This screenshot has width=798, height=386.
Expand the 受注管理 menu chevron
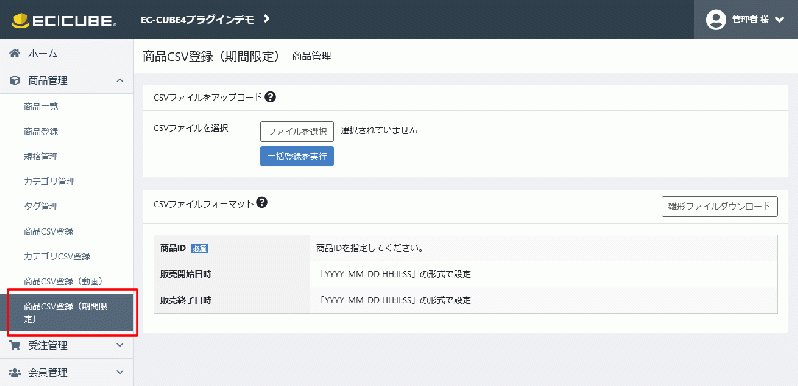coord(120,345)
